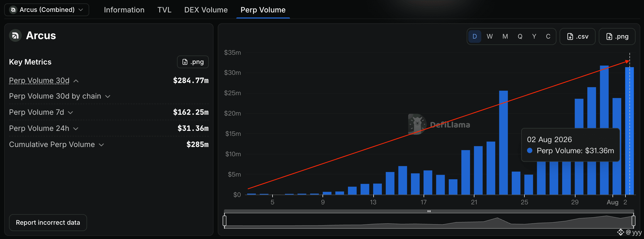Select the Perp Volume tab
The width and height of the screenshot is (644, 239).
pos(263,10)
